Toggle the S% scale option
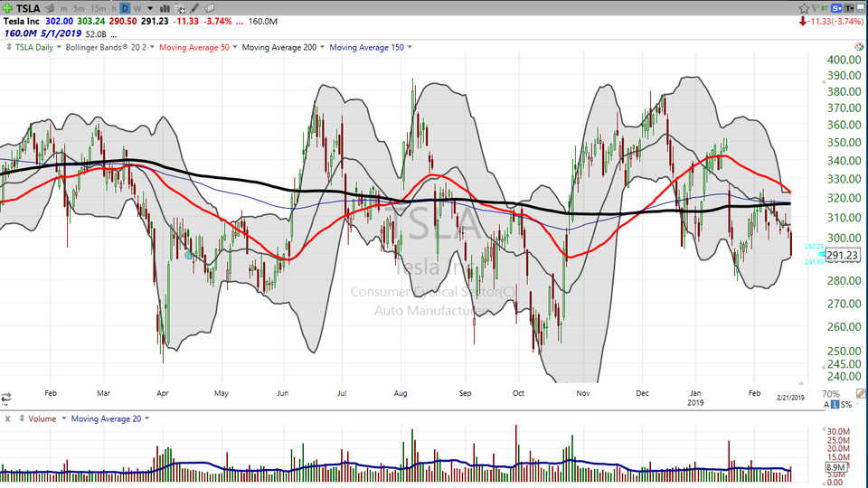This screenshot has height=488, width=868. 846,405
